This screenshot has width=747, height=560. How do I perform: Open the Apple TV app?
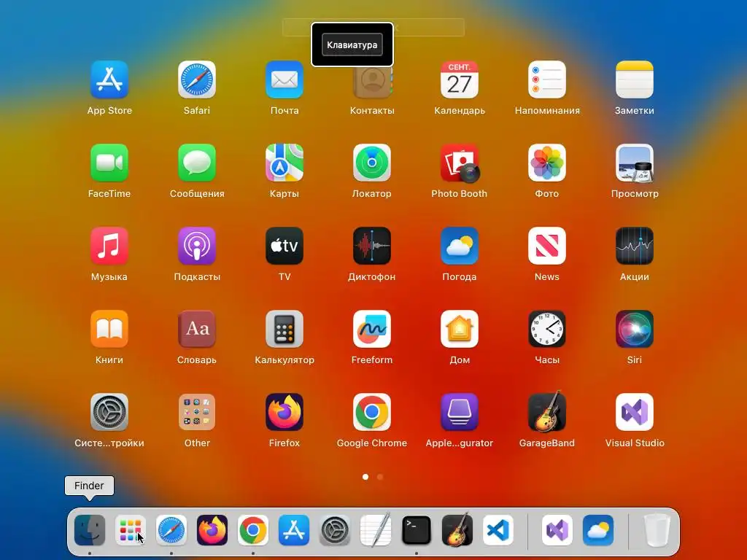pos(285,246)
